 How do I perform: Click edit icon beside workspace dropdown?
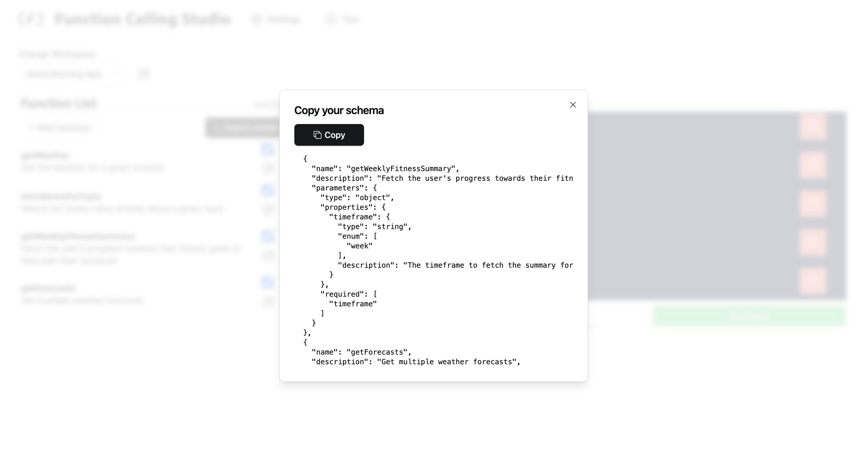(144, 74)
